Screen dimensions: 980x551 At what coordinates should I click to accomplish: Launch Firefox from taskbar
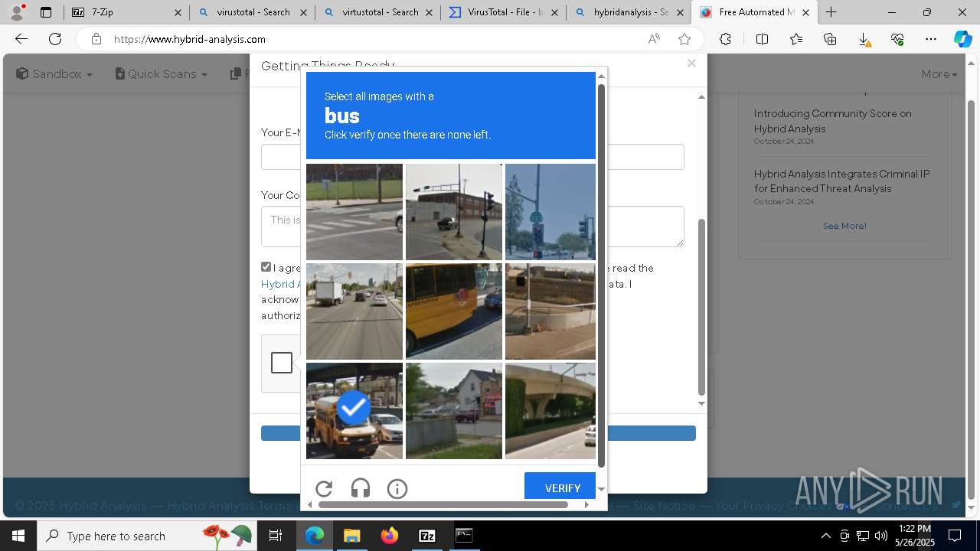pyautogui.click(x=390, y=536)
